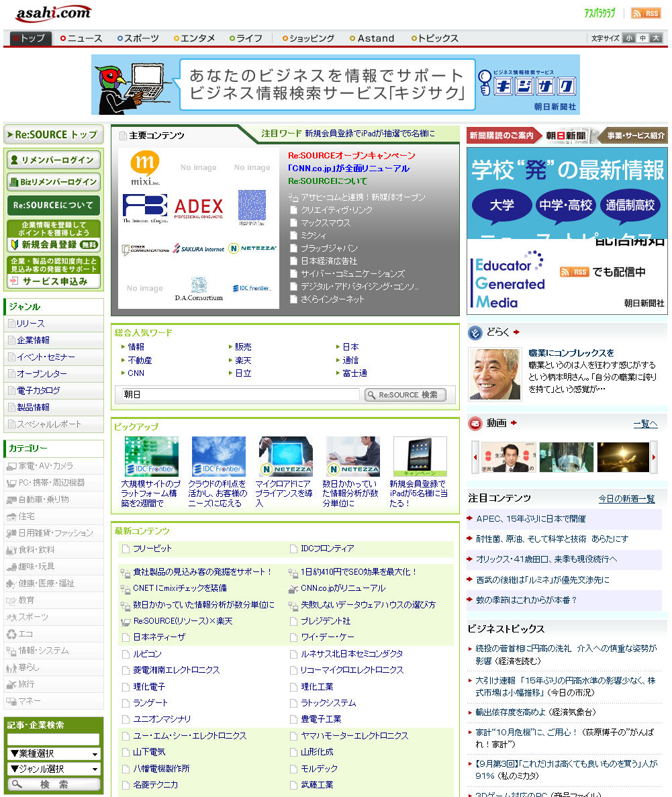Click popular word 楽天

(243, 360)
